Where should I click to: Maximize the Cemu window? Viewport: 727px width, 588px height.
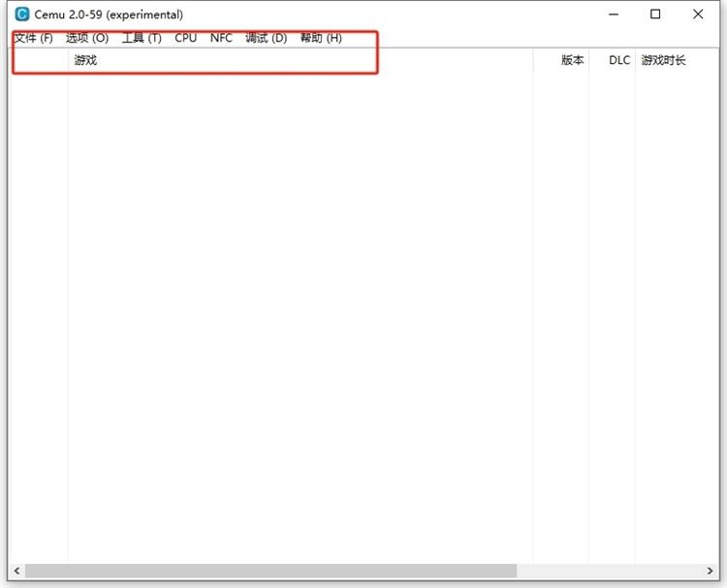655,15
